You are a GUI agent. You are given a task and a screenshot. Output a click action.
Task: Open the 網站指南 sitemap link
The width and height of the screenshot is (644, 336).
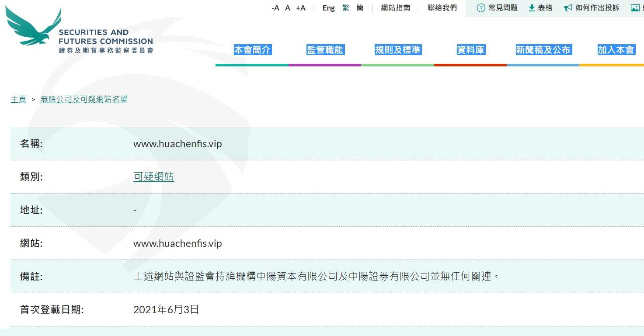(x=395, y=8)
